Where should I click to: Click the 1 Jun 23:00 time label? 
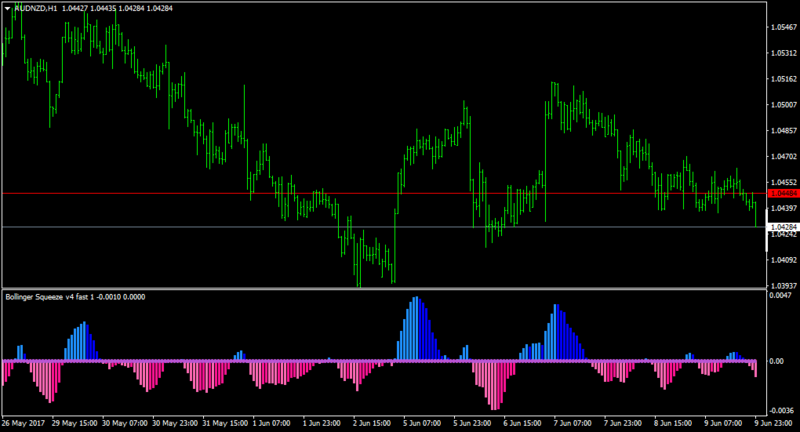click(322, 423)
